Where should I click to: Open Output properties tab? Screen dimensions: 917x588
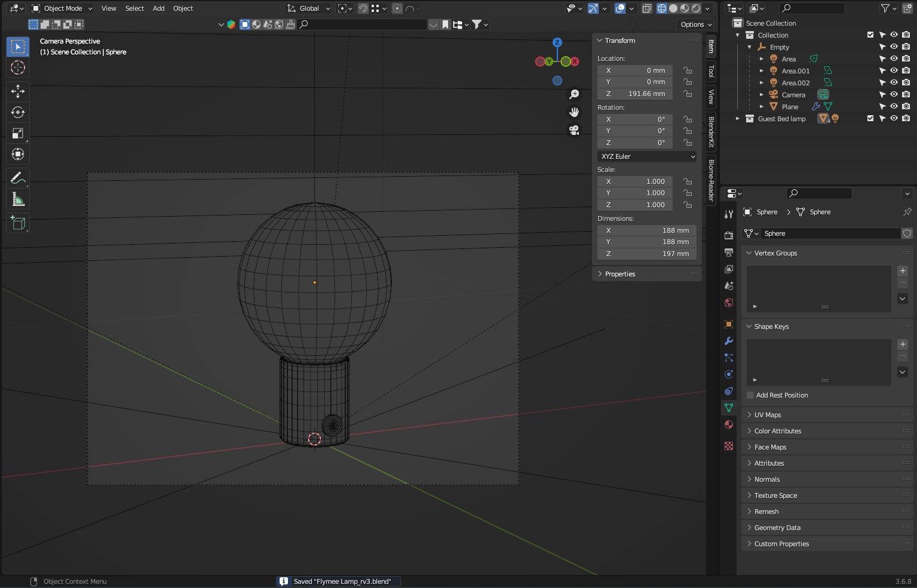coord(728,253)
